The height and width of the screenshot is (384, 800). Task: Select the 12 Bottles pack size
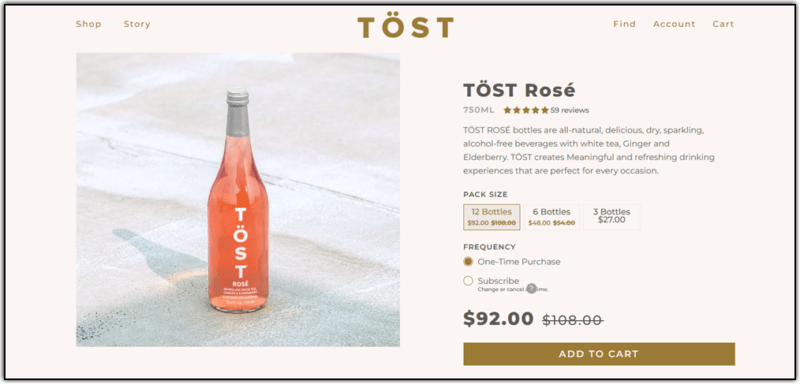(491, 217)
